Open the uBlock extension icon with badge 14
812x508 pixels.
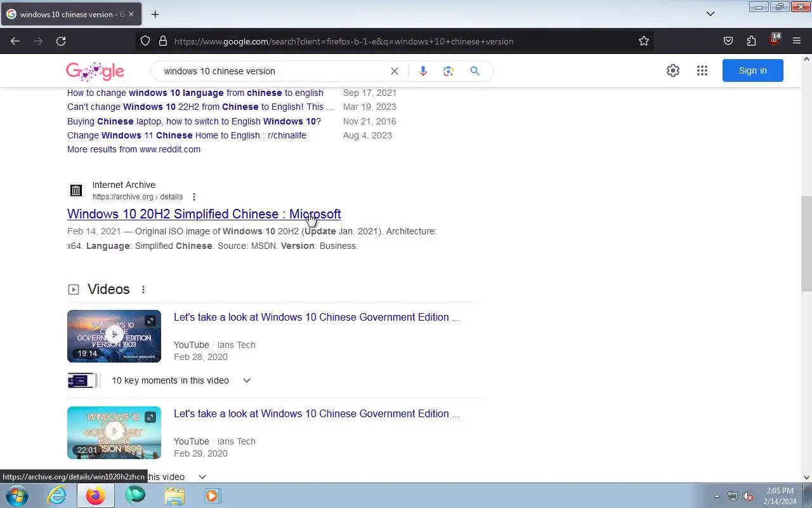pyautogui.click(x=774, y=40)
